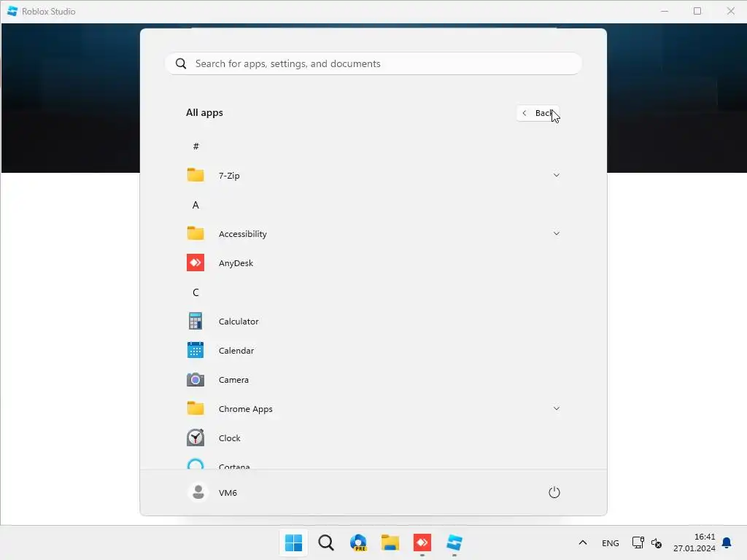
Task: Click the Accessibility folder icon
Action: [196, 233]
